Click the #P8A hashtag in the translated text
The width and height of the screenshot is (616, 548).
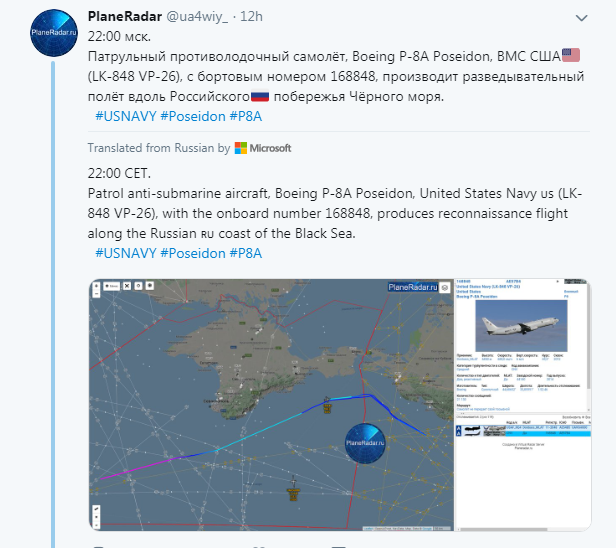click(x=246, y=253)
